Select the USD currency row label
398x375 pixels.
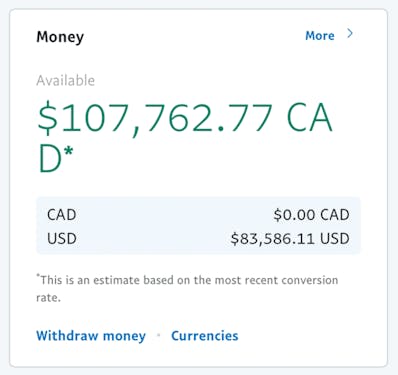point(62,239)
